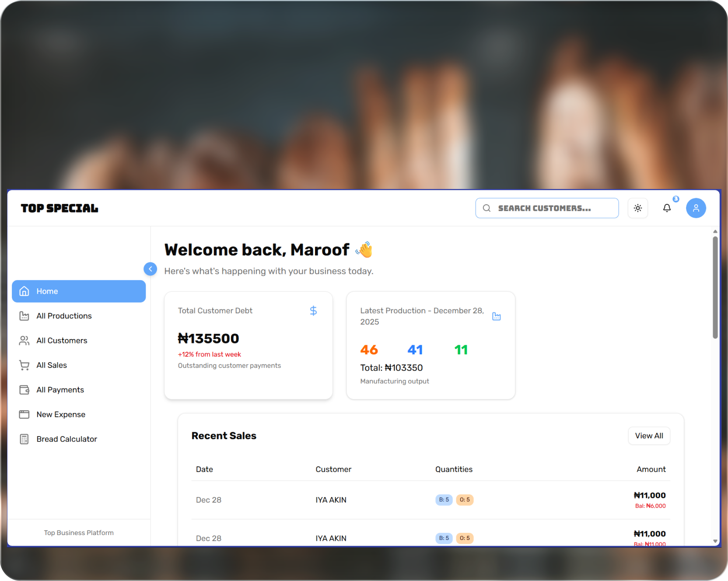Click the factory icon on Latest Production card
The height and width of the screenshot is (581, 728).
tap(496, 316)
